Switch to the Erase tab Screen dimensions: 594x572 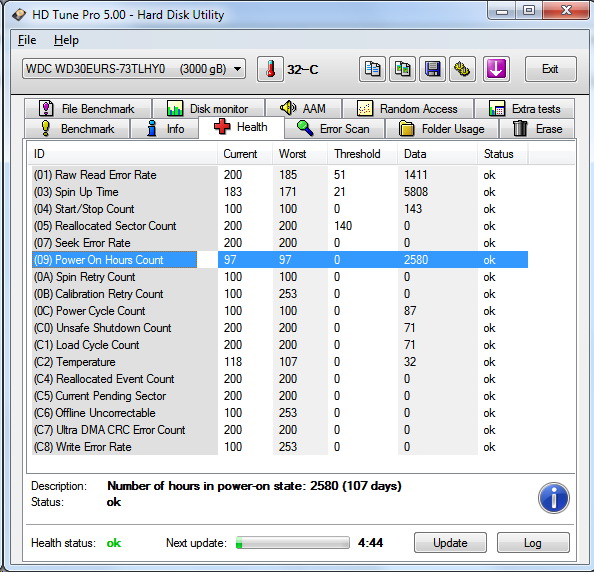pos(537,129)
